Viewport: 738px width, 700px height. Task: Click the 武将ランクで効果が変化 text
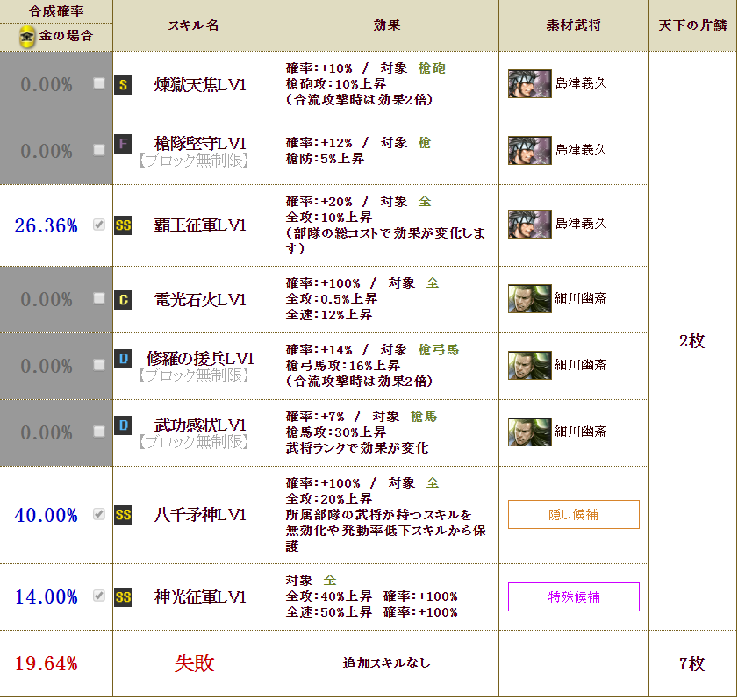pos(357,448)
